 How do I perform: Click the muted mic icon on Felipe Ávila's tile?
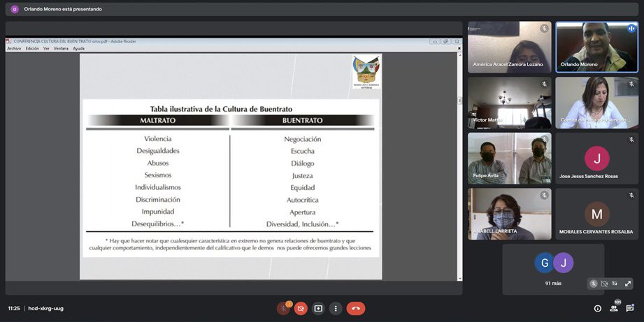(544, 140)
